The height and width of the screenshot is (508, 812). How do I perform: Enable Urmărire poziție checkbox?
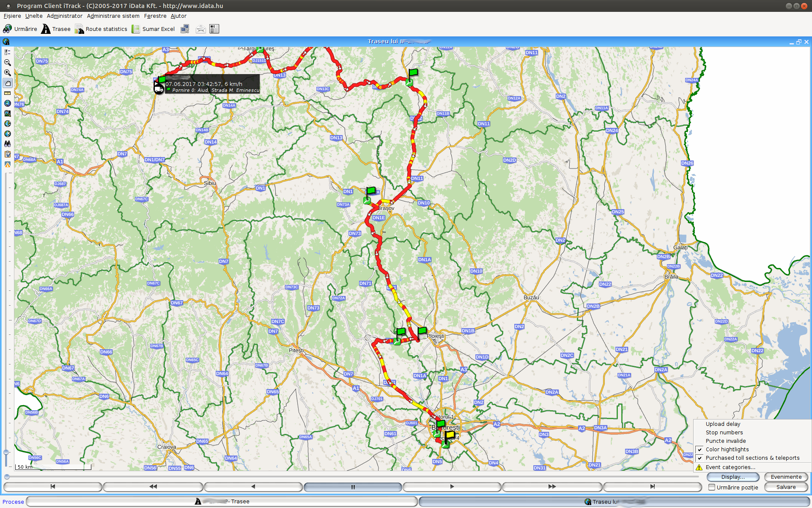coord(712,487)
